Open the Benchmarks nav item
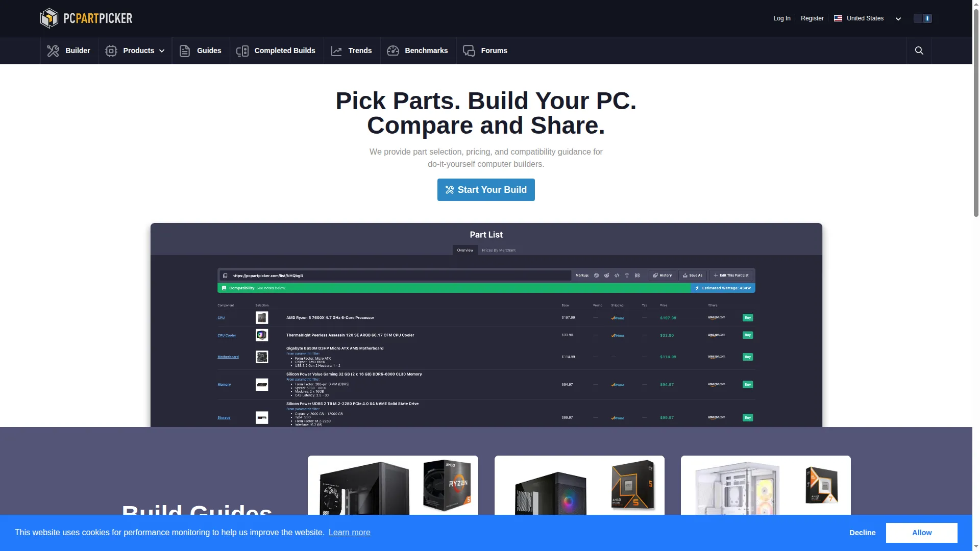980x551 pixels. [x=418, y=51]
